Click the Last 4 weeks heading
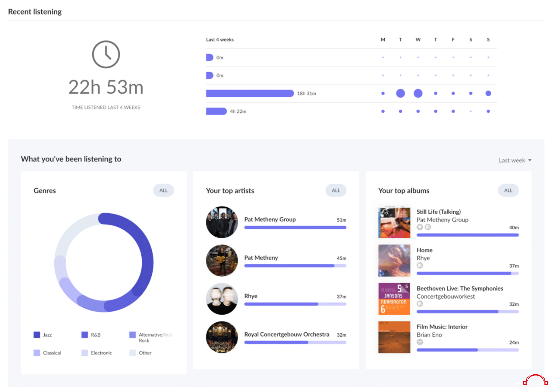 (x=220, y=40)
